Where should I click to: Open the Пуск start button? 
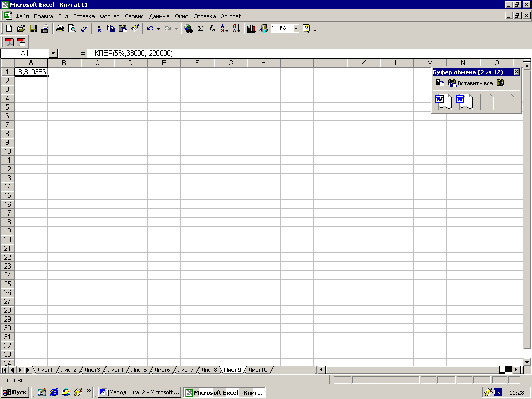pos(15,392)
